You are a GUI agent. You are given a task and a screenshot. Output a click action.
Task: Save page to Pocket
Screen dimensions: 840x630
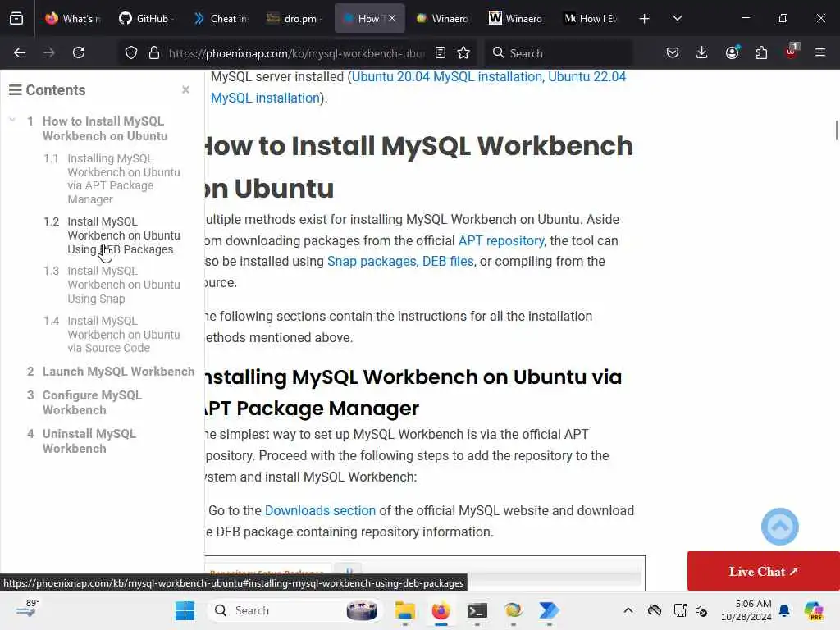pyautogui.click(x=673, y=52)
